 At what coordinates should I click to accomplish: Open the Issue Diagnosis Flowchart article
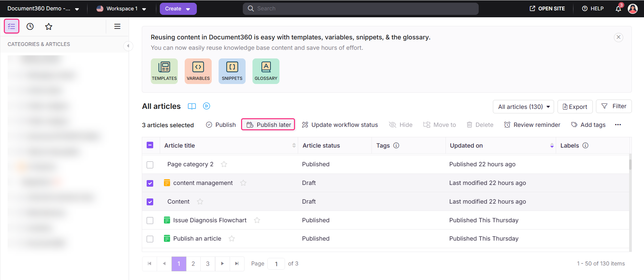tap(210, 220)
